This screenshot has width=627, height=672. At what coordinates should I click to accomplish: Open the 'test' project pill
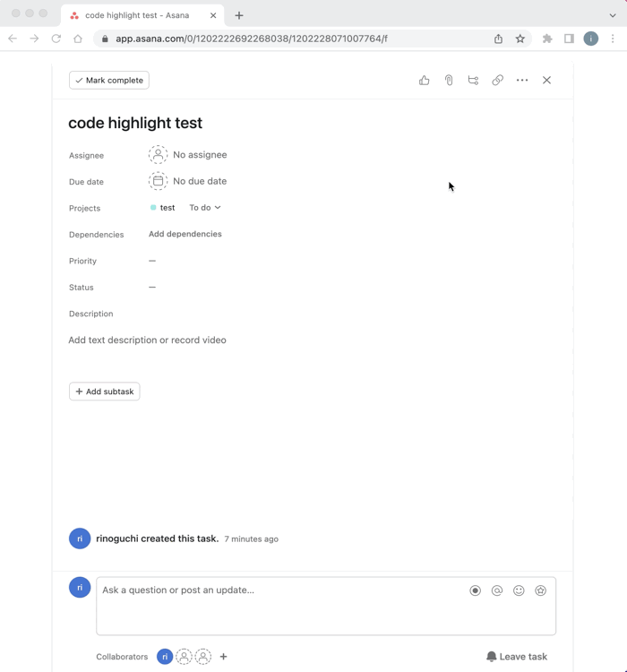pos(167,208)
